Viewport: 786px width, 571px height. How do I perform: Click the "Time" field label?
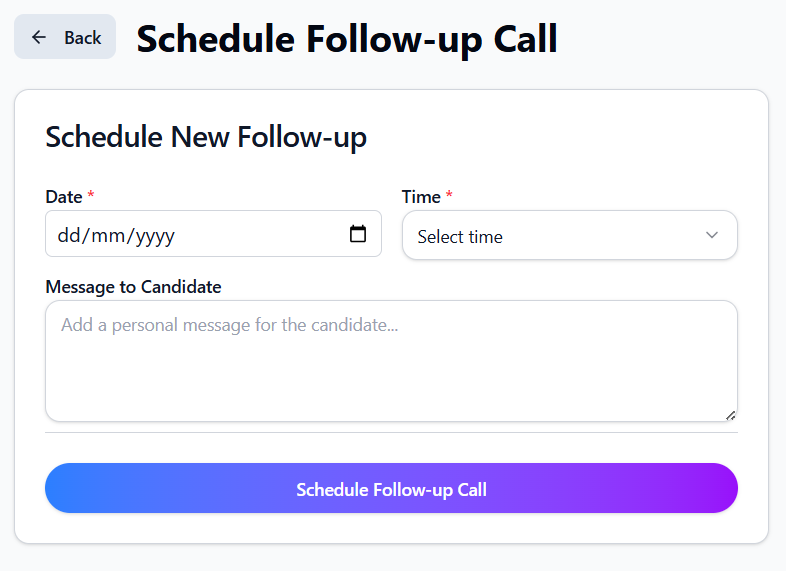tap(421, 197)
